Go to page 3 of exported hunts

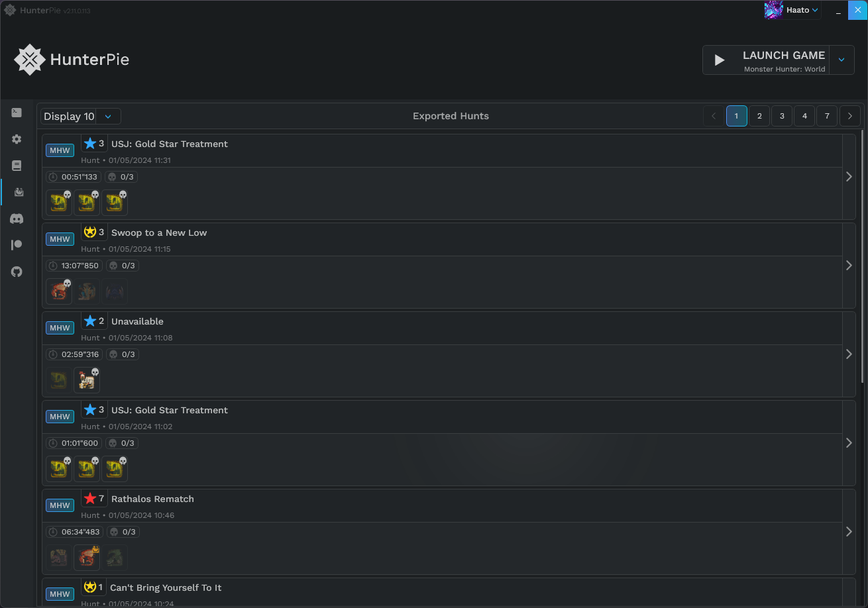(x=781, y=116)
